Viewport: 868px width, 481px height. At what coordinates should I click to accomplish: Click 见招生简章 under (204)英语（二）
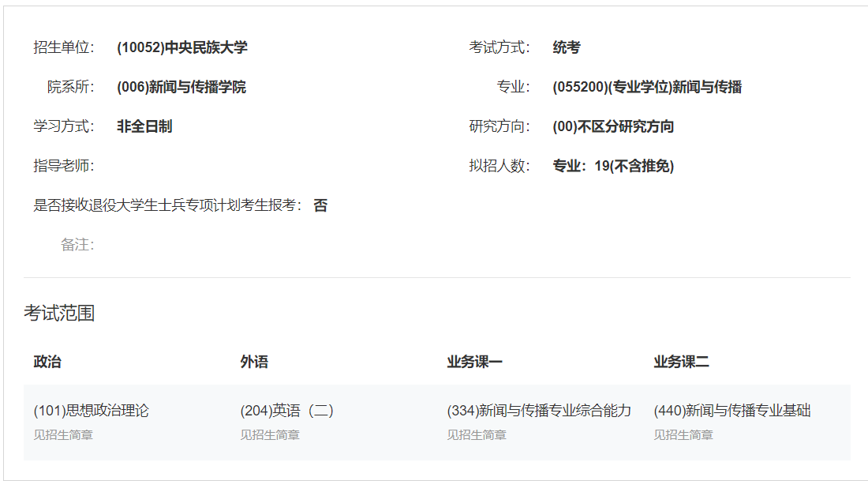point(270,435)
